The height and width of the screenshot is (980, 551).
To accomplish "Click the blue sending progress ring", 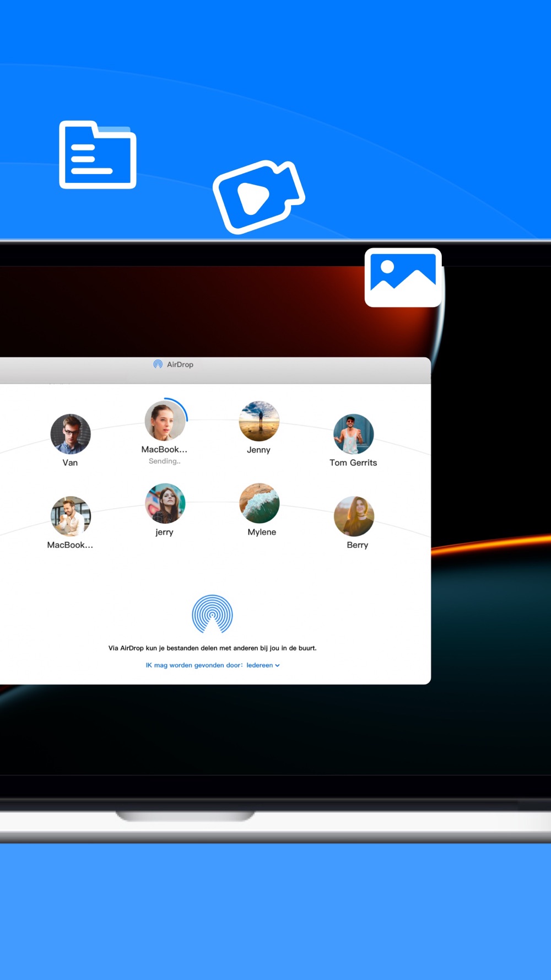I will click(177, 409).
